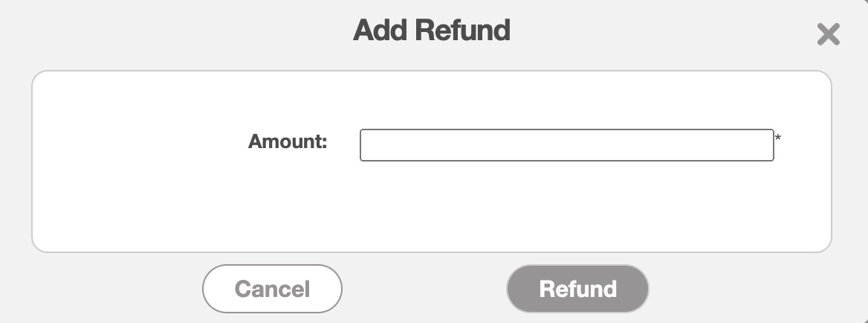Submit with the Refund button
Screen dimensions: 868x323
(x=577, y=289)
